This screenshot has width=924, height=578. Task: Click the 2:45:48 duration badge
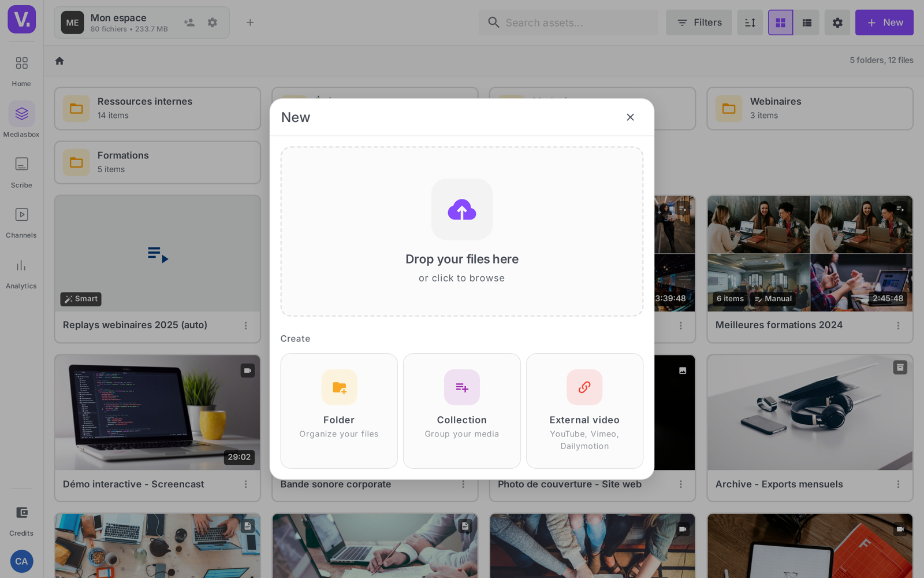point(888,299)
